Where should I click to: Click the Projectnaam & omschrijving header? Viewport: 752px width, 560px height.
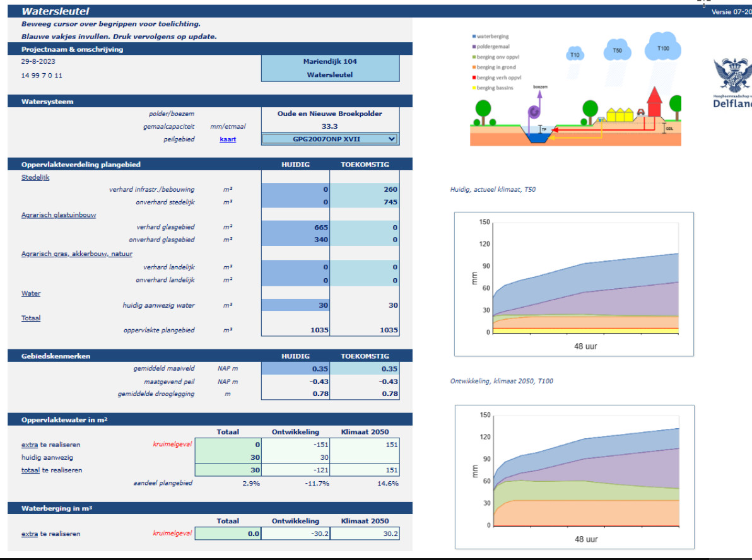[x=210, y=49]
